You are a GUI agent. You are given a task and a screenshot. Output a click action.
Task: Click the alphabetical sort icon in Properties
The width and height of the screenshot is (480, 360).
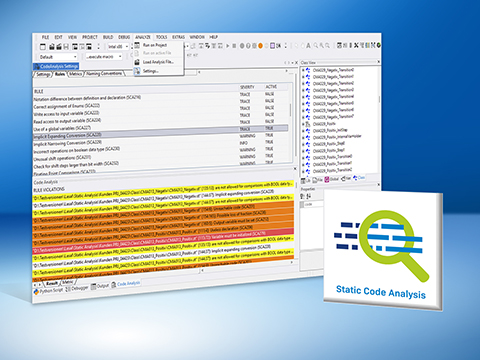[x=309, y=196]
